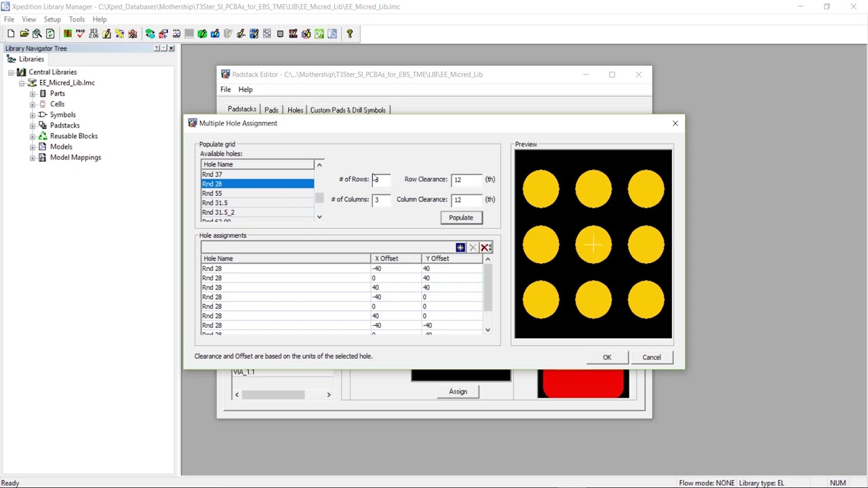Image resolution: width=868 pixels, height=488 pixels.
Task: Click the yellow question mark help icon
Action: click(x=350, y=34)
